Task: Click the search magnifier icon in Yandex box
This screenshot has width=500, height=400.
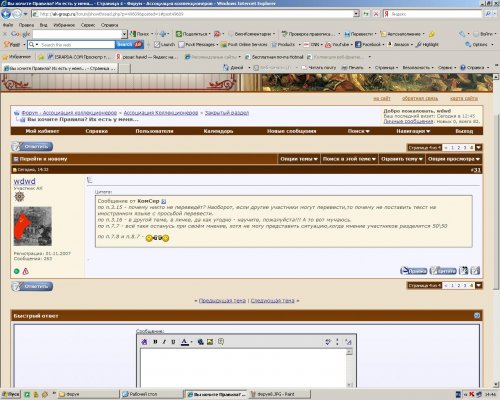Action: [488, 14]
